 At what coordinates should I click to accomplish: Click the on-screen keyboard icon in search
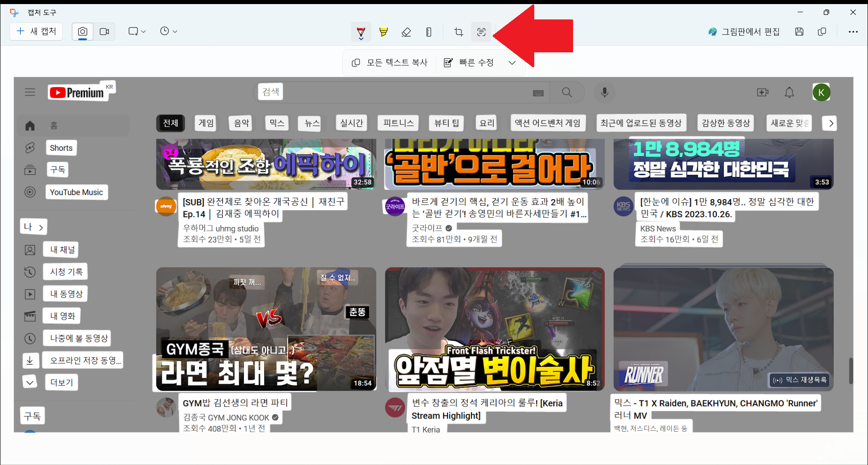point(538,93)
